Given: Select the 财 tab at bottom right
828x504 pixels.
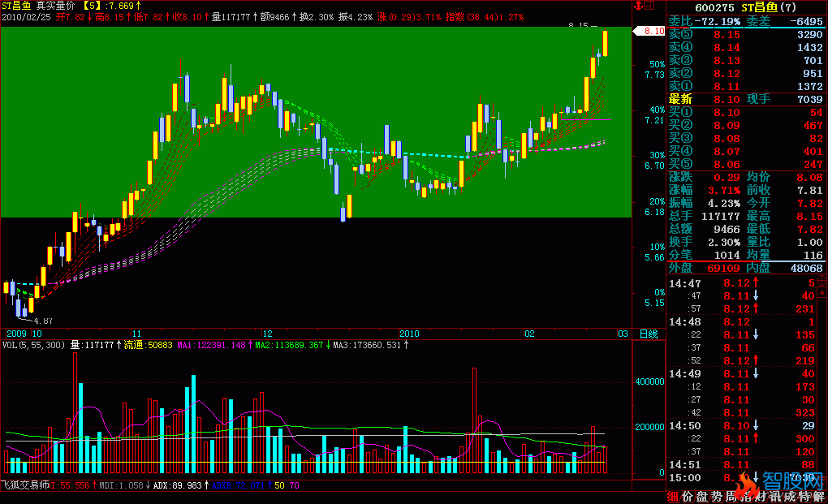Looking at the screenshot, I should click(761, 497).
